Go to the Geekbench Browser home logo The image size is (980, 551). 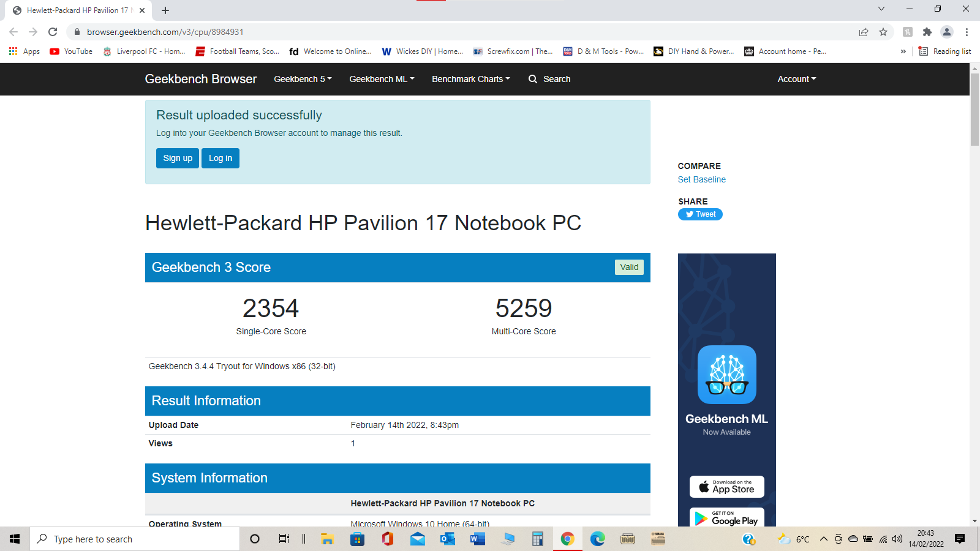tap(201, 79)
